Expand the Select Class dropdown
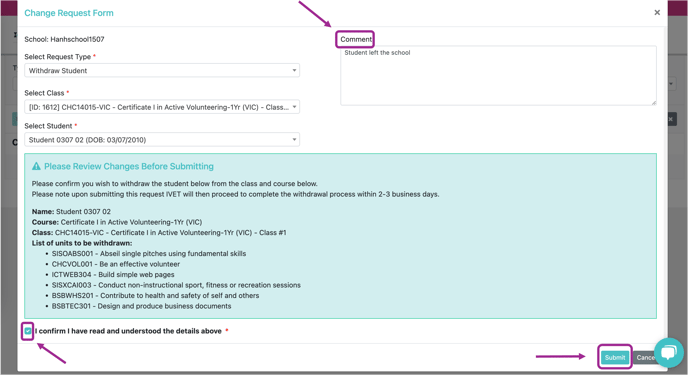The image size is (688, 375). click(x=162, y=107)
